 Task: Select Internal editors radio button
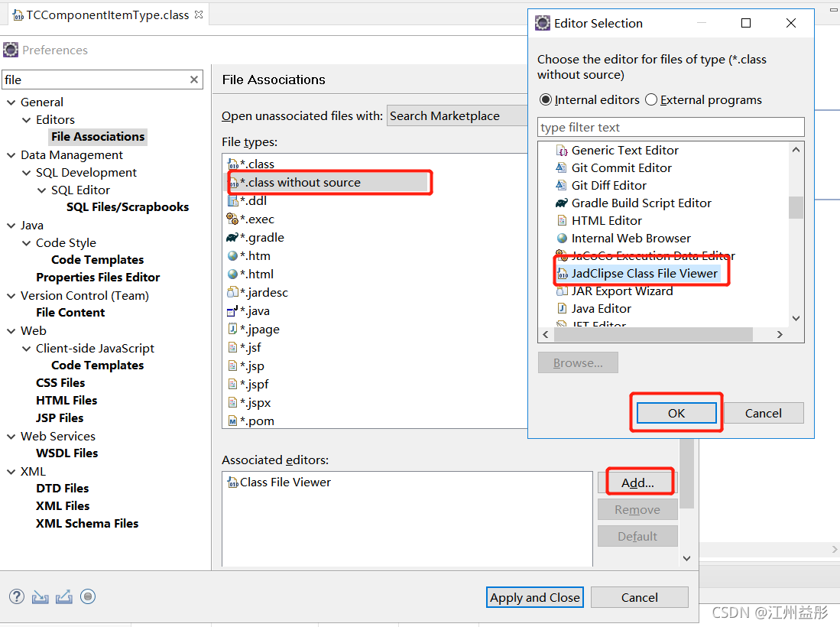546,99
